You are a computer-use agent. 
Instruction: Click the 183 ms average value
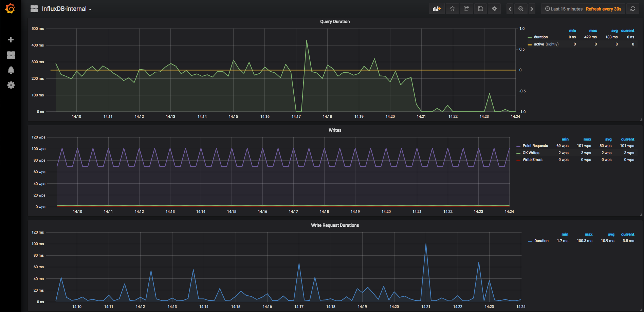point(611,37)
